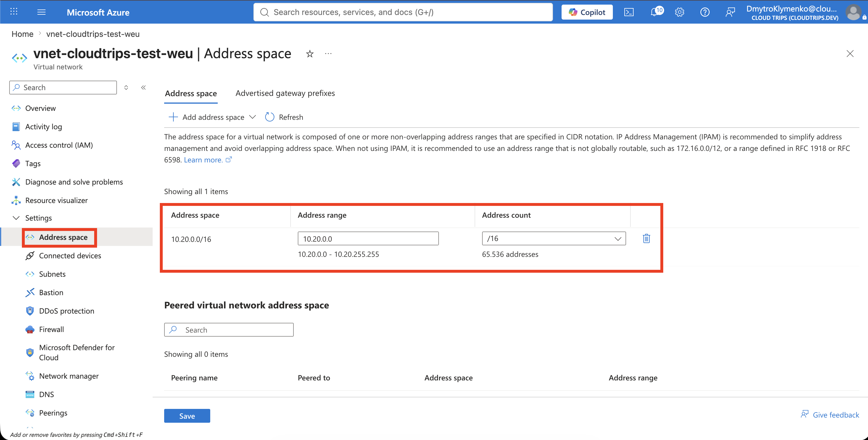The height and width of the screenshot is (440, 868).
Task: Open the hamburger portal menu
Action: pos(41,12)
